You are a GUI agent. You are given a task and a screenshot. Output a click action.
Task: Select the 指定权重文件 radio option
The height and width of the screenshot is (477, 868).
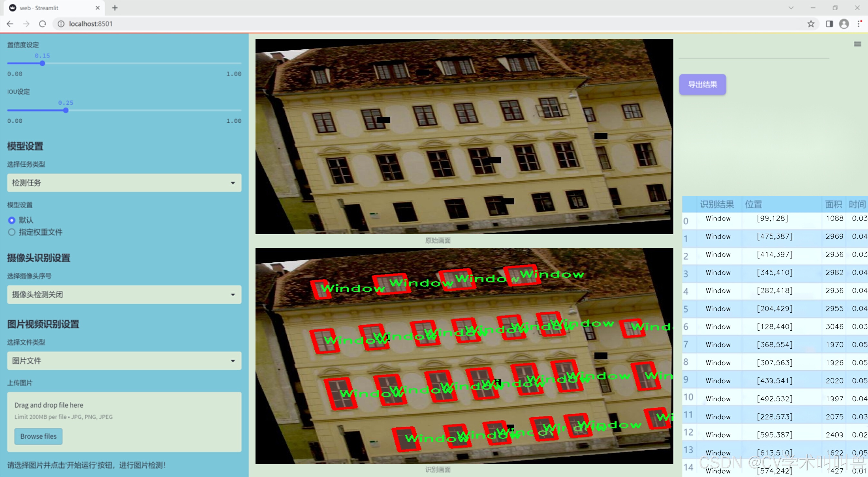[x=12, y=232]
